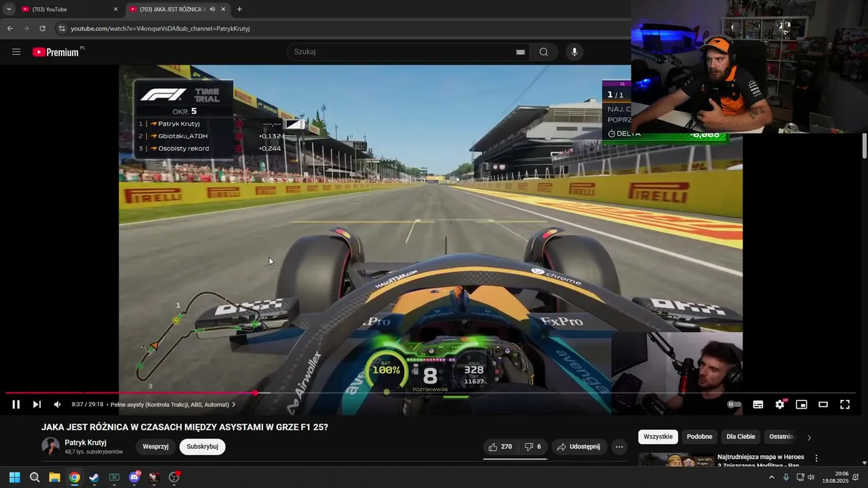Screen dimensions: 868x488
Task: Open Discord from the taskbar
Action: pos(134,477)
